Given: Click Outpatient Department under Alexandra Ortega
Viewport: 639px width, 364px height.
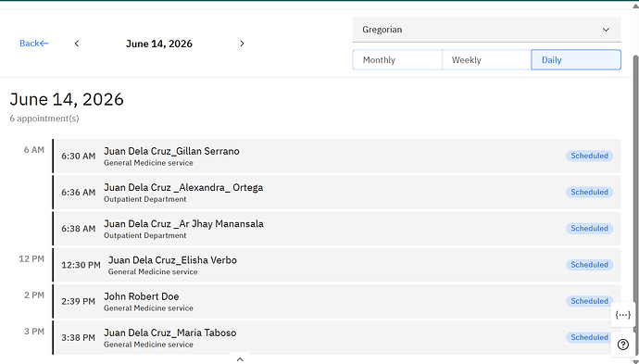Looking at the screenshot, I should (145, 199).
